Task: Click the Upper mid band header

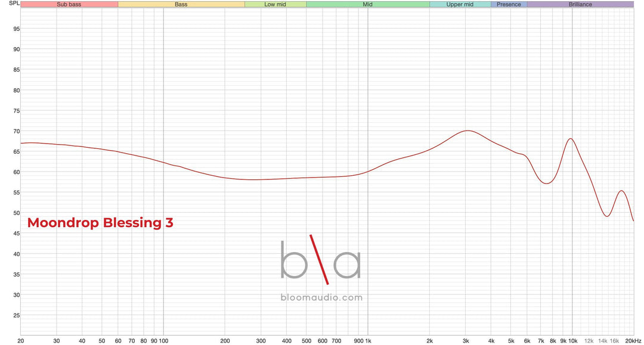Action: click(x=460, y=4)
